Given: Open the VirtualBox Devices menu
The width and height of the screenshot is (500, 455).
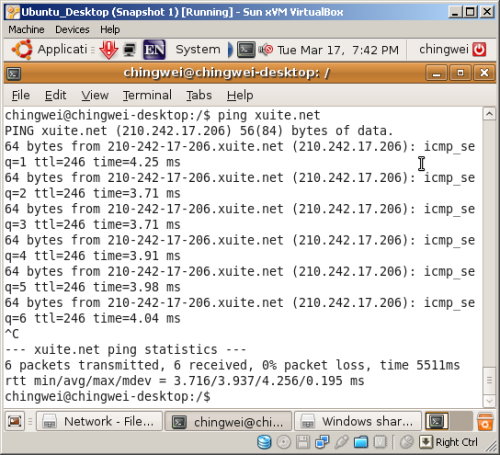Looking at the screenshot, I should click(x=72, y=30).
